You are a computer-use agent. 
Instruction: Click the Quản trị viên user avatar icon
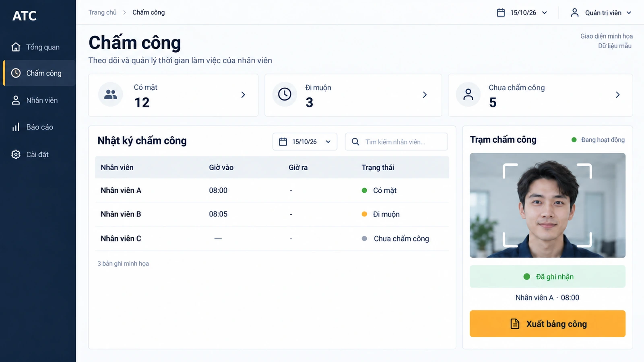pyautogui.click(x=575, y=12)
